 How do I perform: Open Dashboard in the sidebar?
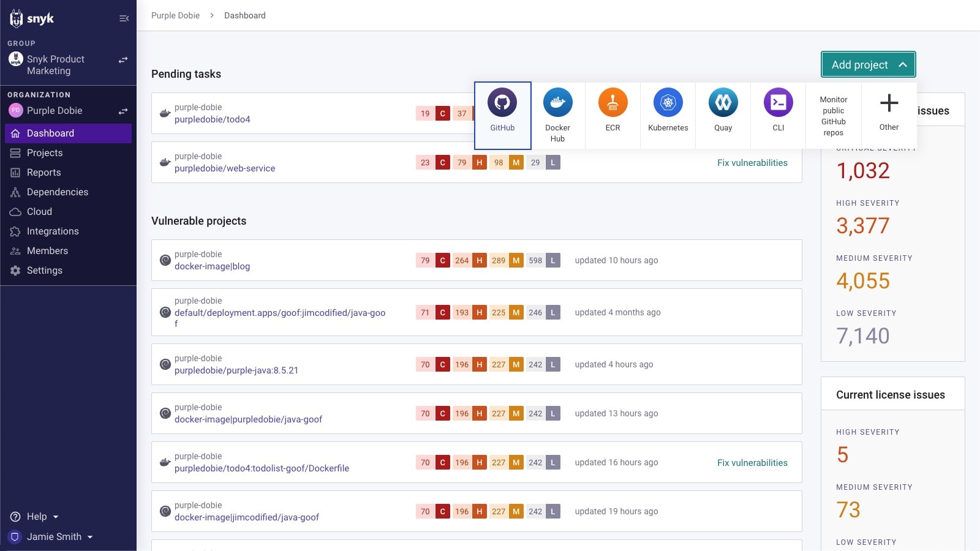[68, 133]
